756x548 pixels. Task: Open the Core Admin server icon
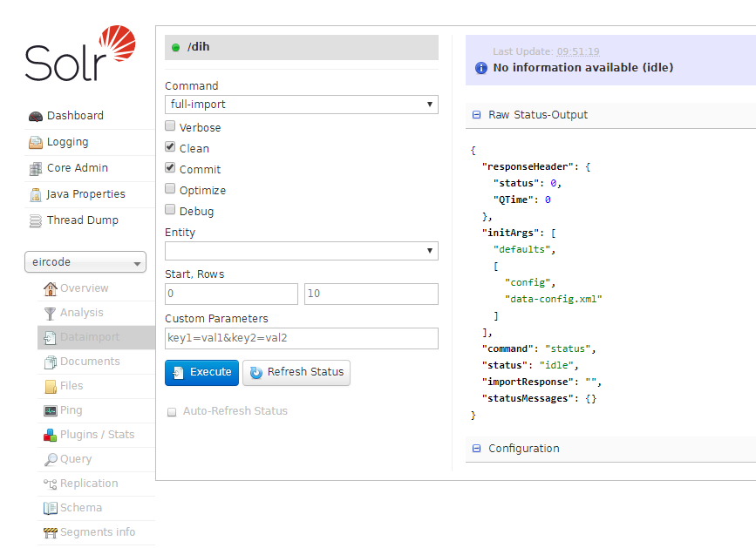click(x=36, y=168)
